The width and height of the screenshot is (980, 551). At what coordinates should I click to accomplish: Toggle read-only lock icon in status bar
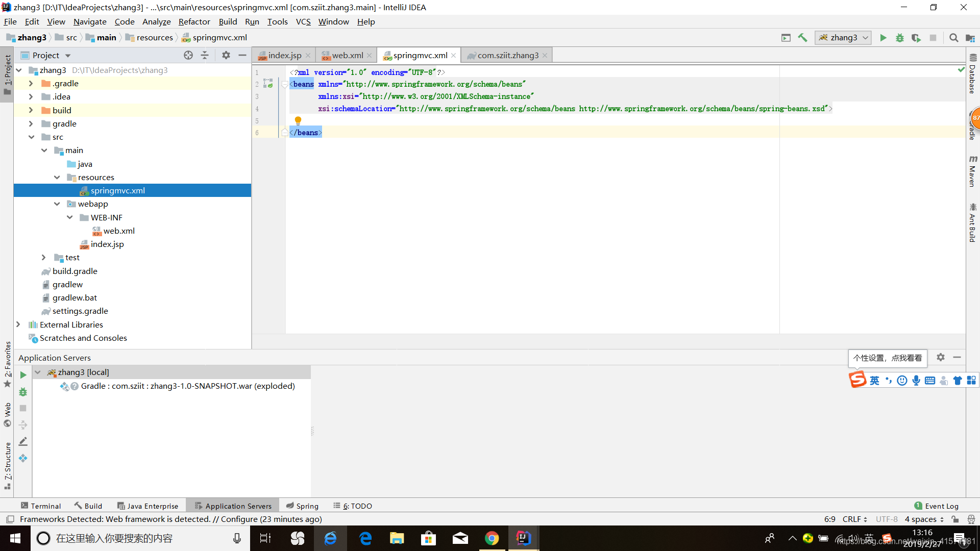(955, 519)
